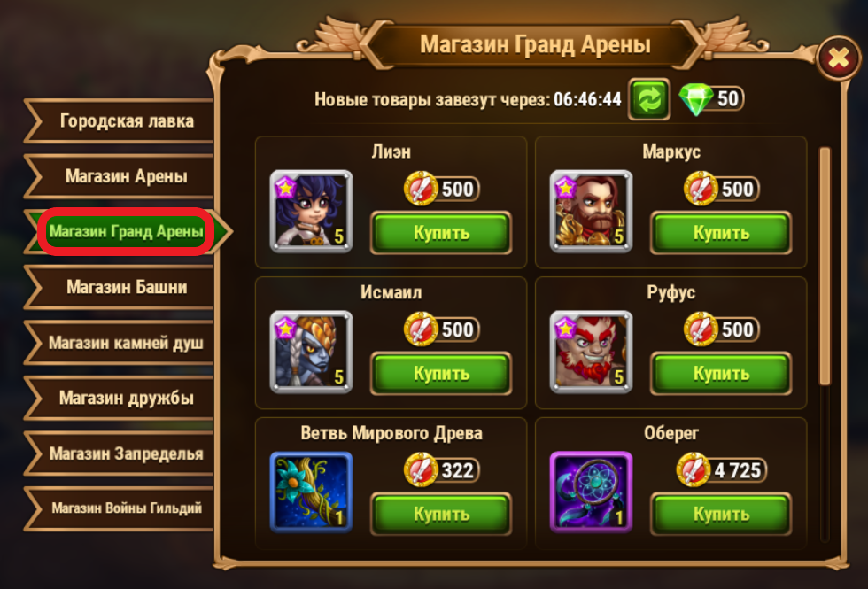Image resolution: width=868 pixels, height=589 pixels.
Task: Click Ветвь Мирового Древа item icon
Action: click(x=311, y=492)
